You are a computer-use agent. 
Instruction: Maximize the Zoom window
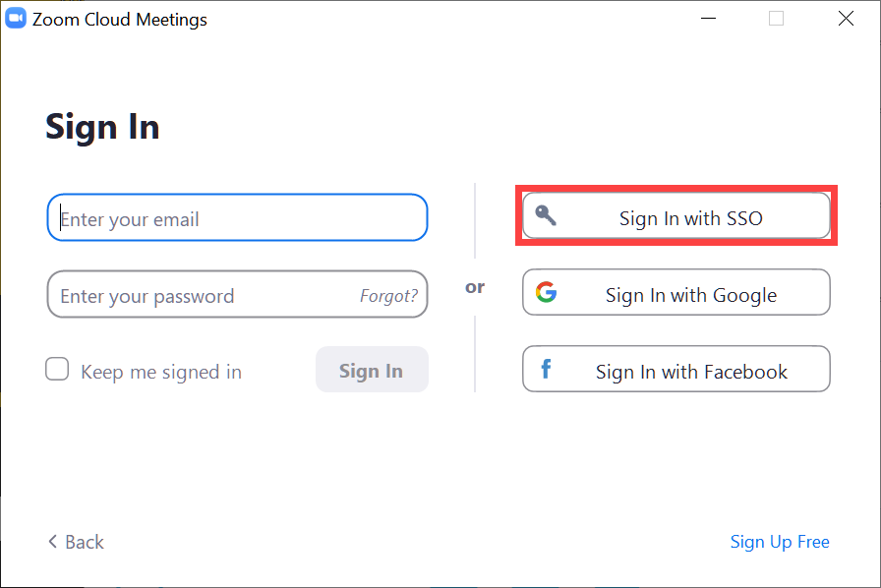pyautogui.click(x=777, y=18)
